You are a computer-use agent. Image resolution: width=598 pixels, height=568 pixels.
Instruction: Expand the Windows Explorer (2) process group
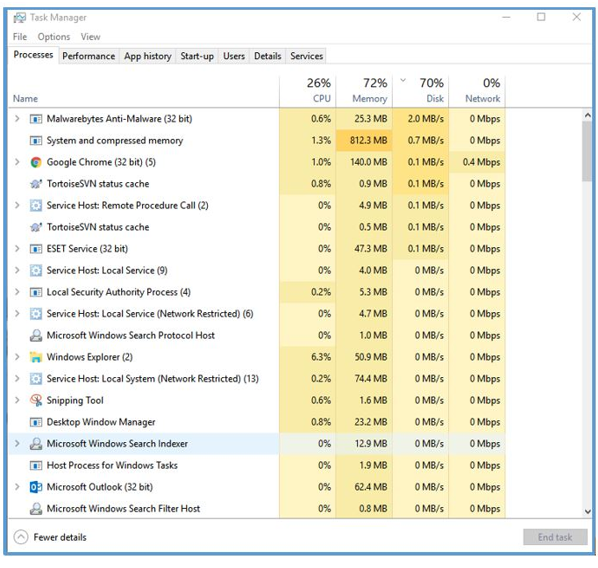[x=17, y=357]
